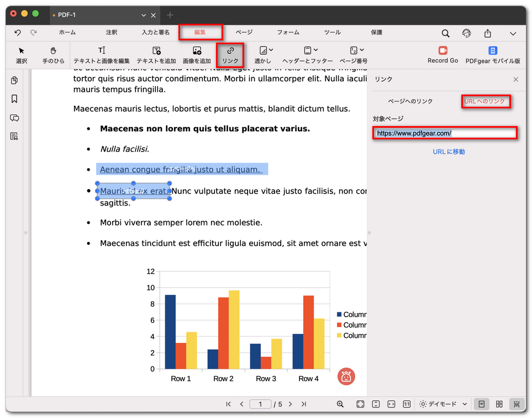Click the リンク link tool icon
Screen dimensions: 532x418
[230, 55]
